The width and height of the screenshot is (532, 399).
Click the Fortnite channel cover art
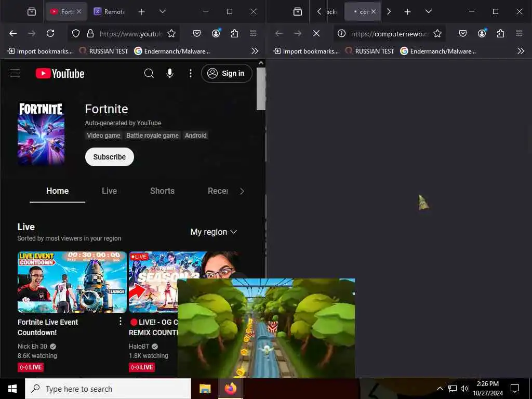pos(41,134)
